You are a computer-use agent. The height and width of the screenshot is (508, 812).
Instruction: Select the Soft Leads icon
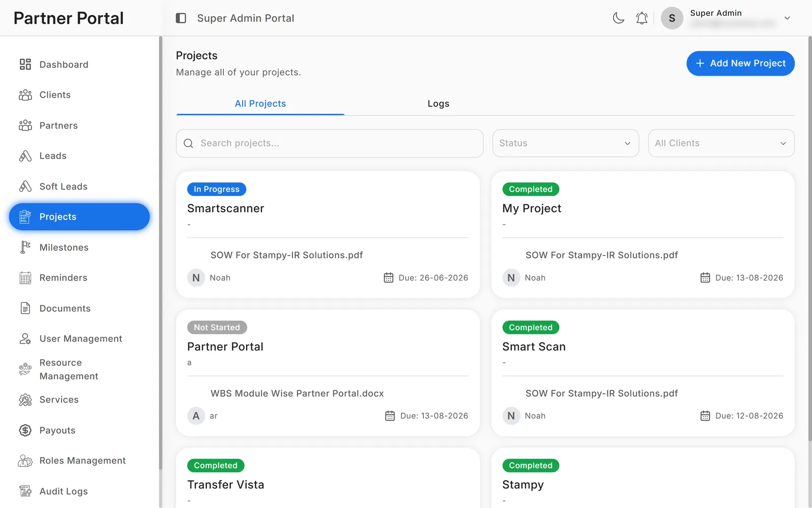pos(25,186)
